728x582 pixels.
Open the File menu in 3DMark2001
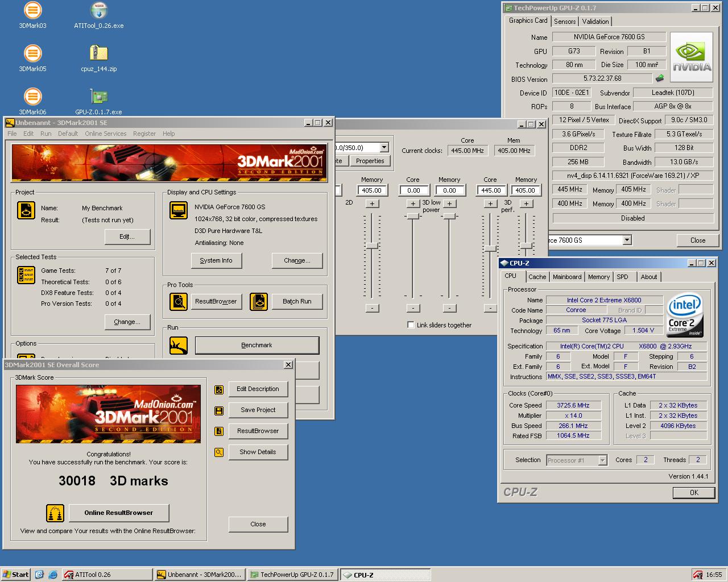point(12,134)
